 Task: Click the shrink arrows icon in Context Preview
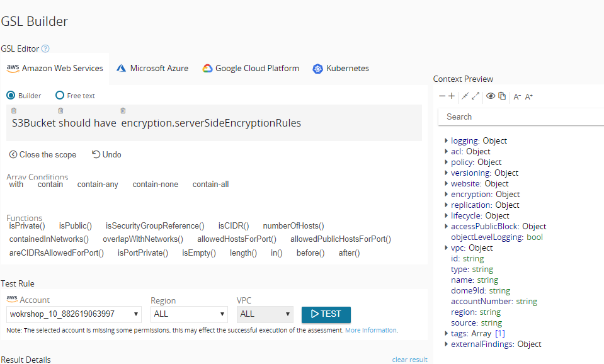tap(465, 96)
